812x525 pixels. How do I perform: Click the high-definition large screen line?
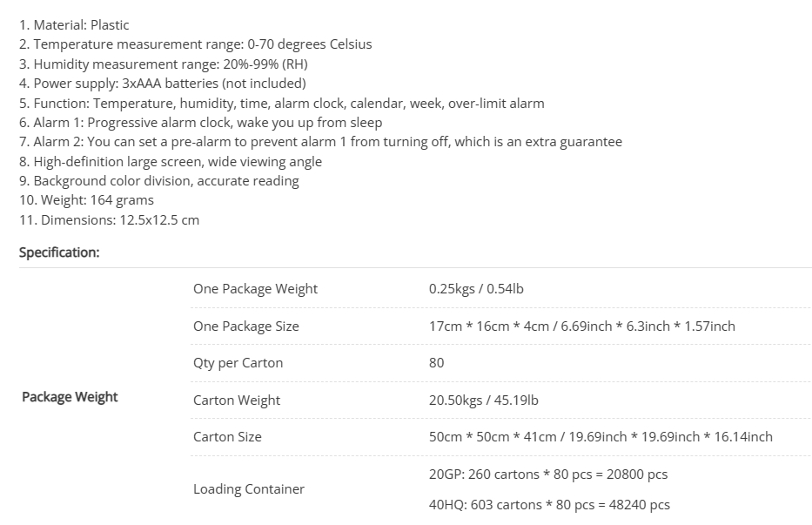tap(171, 161)
